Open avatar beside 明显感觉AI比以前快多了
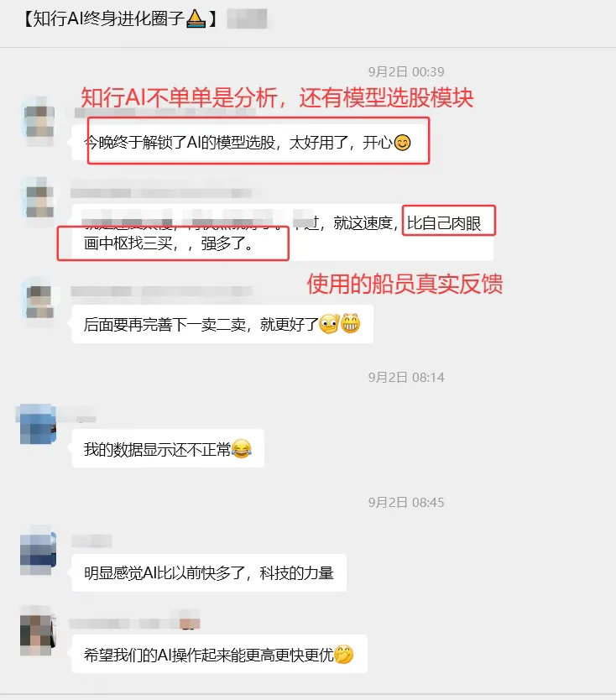616x700 pixels. (x=38, y=551)
